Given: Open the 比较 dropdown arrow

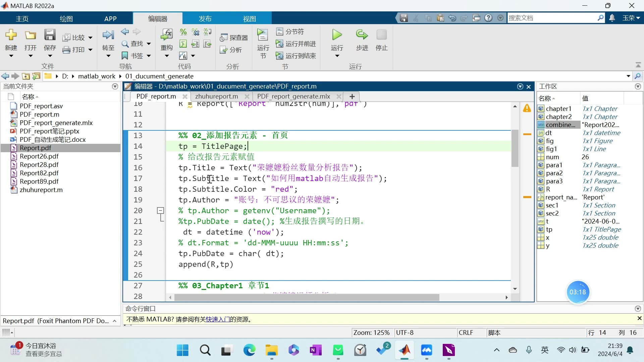Looking at the screenshot, I should point(90,38).
